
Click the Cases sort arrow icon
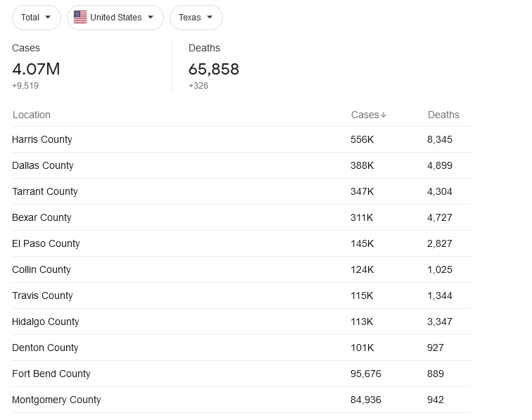click(384, 115)
